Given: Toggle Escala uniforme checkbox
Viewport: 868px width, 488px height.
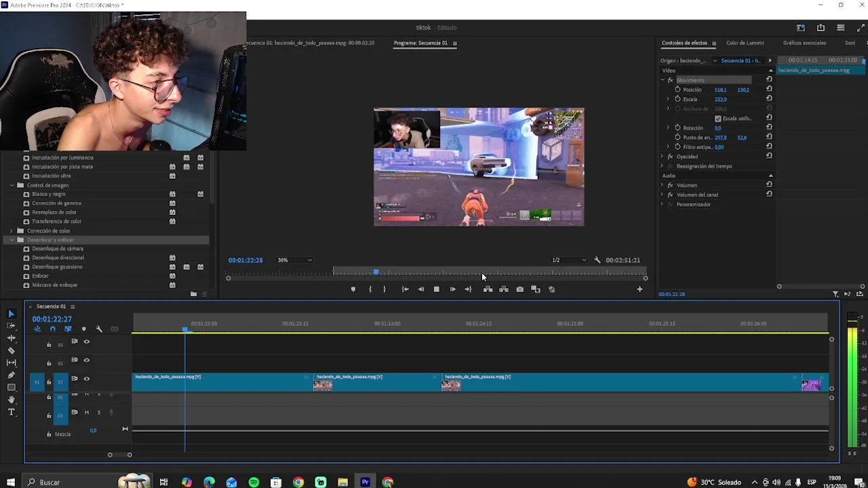Looking at the screenshot, I should 718,119.
